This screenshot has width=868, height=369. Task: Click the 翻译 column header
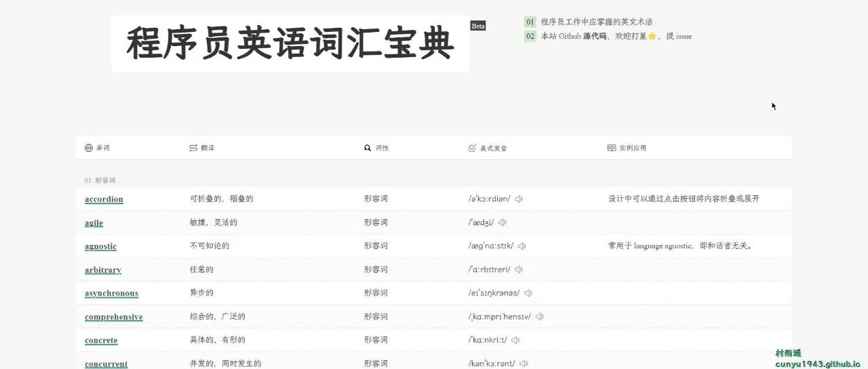[x=208, y=148]
